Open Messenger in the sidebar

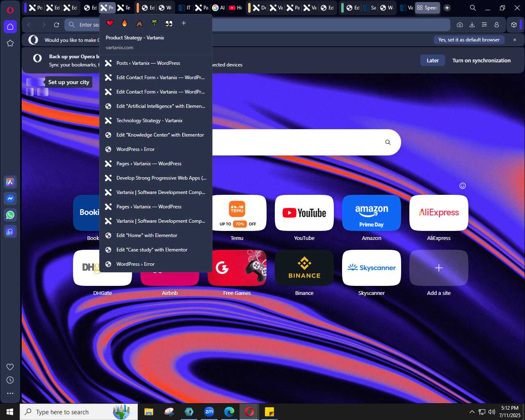[x=10, y=199]
